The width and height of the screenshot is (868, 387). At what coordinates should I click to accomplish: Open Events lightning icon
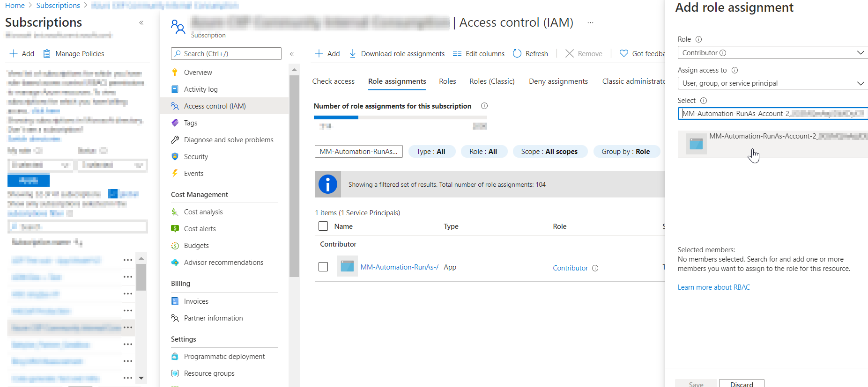[x=175, y=174]
